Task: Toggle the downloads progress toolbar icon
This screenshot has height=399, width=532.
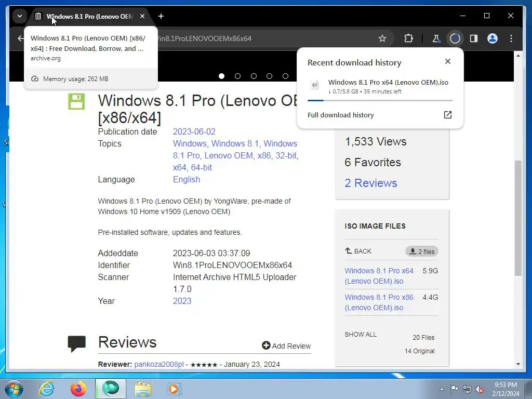Action: coord(455,38)
